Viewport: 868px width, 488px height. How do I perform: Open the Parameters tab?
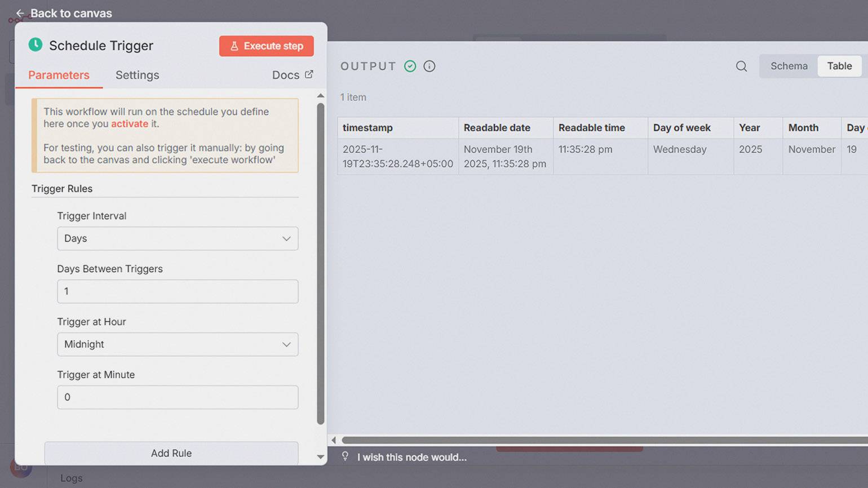pos(59,75)
